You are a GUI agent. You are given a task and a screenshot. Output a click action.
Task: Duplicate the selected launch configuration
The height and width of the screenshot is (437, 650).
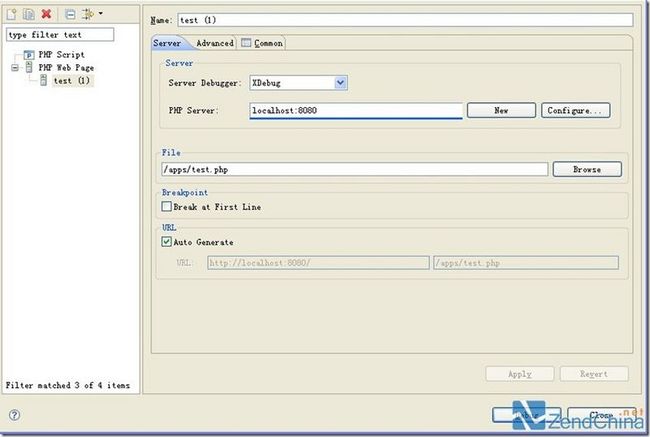click(29, 14)
